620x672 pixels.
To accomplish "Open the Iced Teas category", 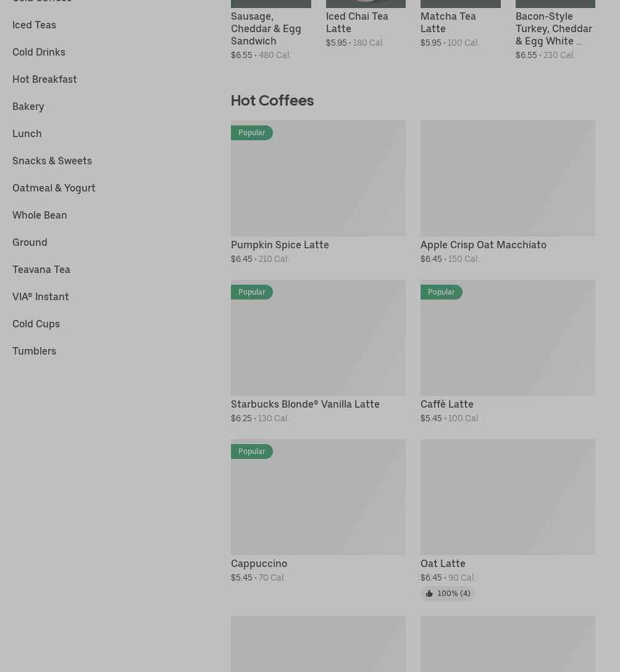I will pyautogui.click(x=34, y=25).
